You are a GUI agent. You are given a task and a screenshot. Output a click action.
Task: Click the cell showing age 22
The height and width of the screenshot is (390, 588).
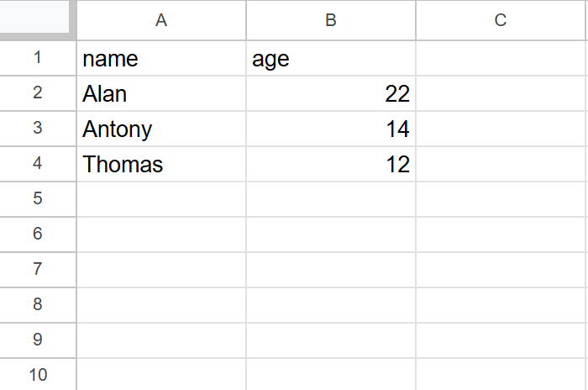[331, 94]
